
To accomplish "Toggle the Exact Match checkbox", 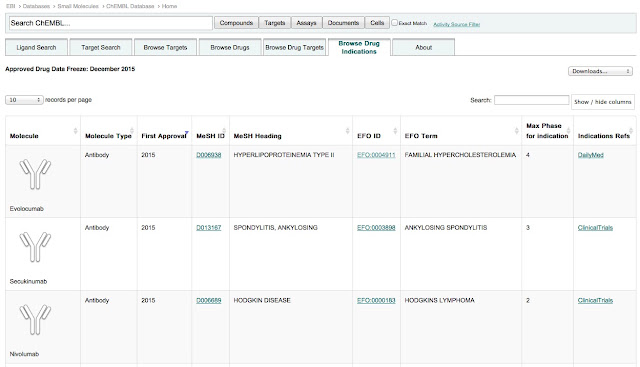I will point(394,23).
